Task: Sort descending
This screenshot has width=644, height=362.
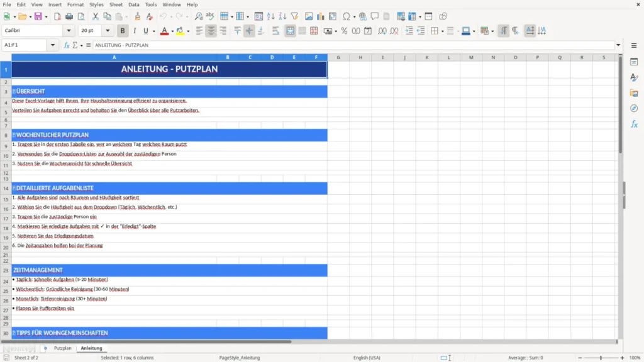Action: pos(282,16)
